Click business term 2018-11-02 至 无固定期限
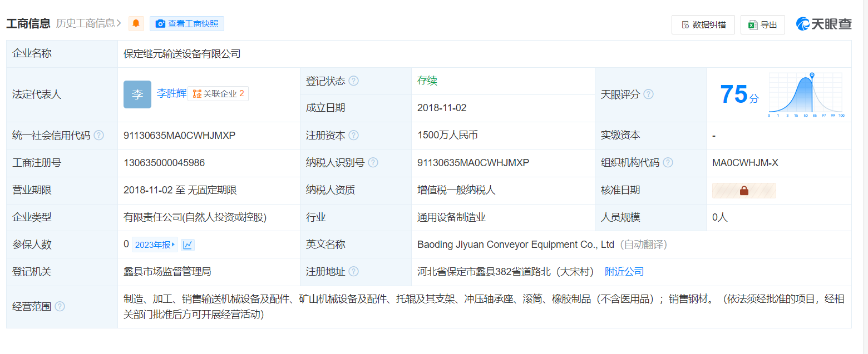Viewport: 868px width, 354px height. [x=180, y=190]
